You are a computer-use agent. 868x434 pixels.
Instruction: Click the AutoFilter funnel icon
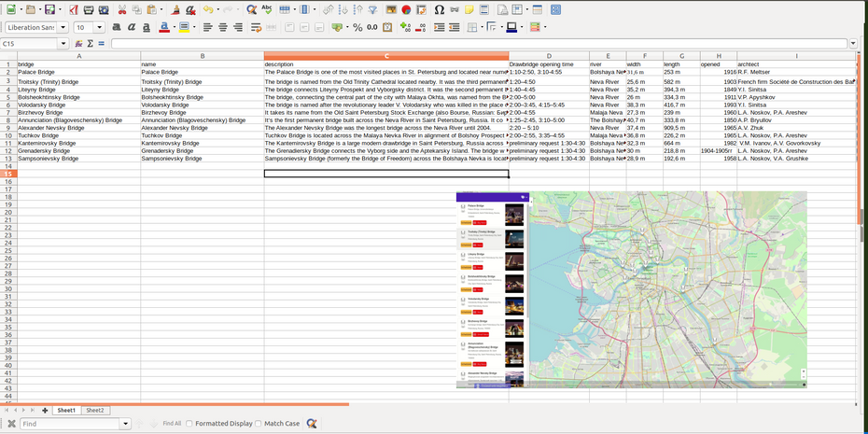click(x=373, y=9)
